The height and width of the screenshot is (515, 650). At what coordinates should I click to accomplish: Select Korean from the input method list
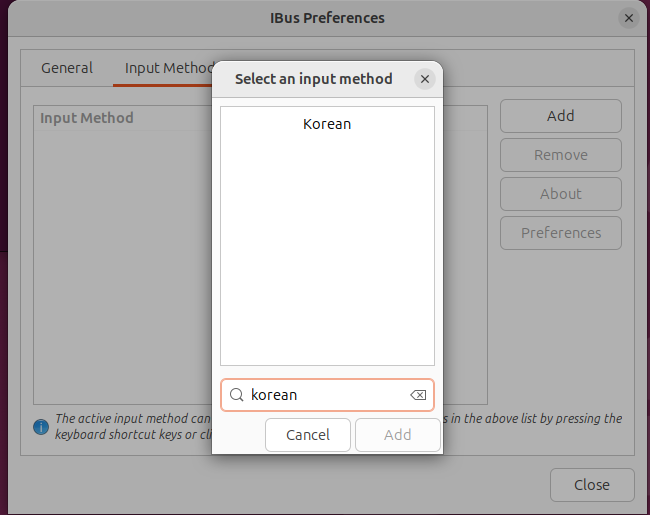327,124
